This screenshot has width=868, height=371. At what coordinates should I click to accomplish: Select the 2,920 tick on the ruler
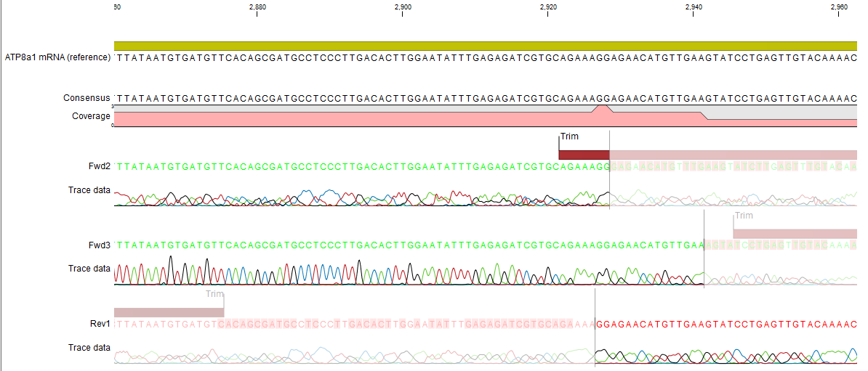548,7
